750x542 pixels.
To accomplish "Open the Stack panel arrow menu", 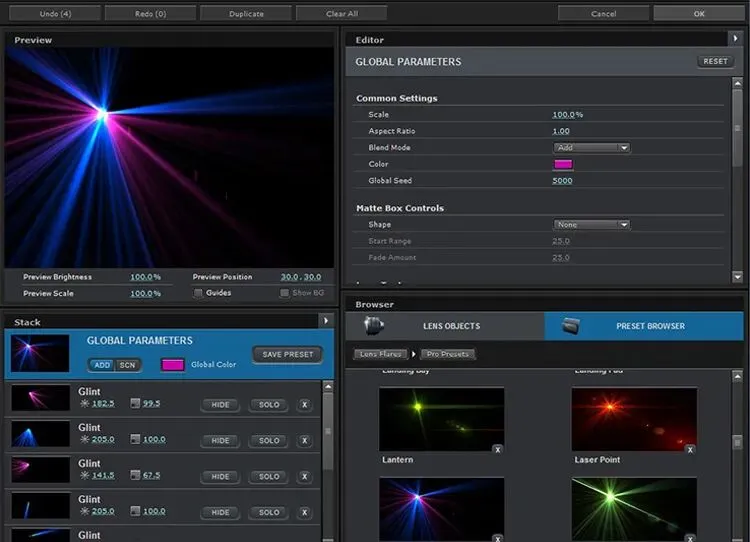I will point(326,321).
